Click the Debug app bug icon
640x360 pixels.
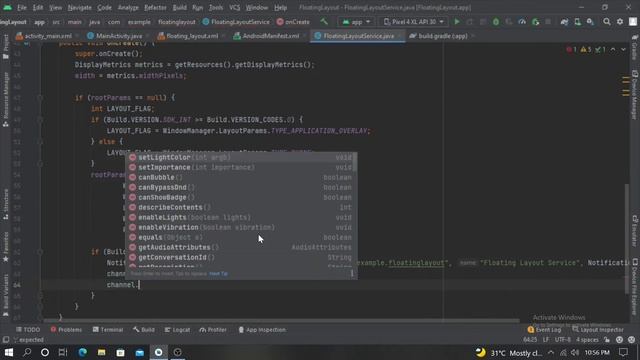tap(496, 22)
